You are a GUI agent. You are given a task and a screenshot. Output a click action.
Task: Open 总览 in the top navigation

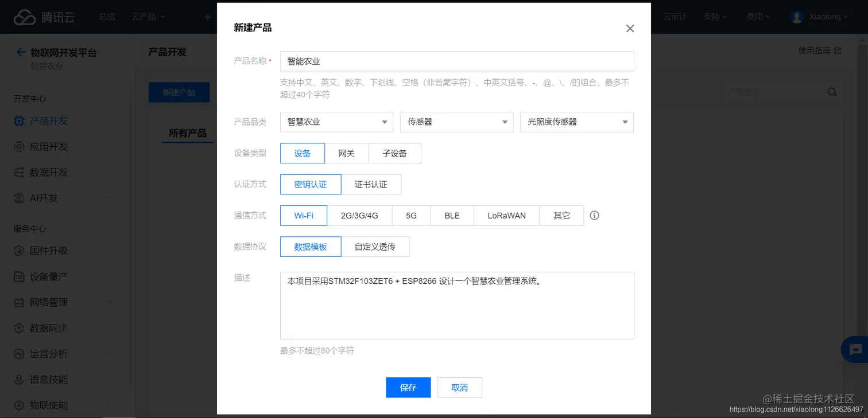(x=107, y=17)
